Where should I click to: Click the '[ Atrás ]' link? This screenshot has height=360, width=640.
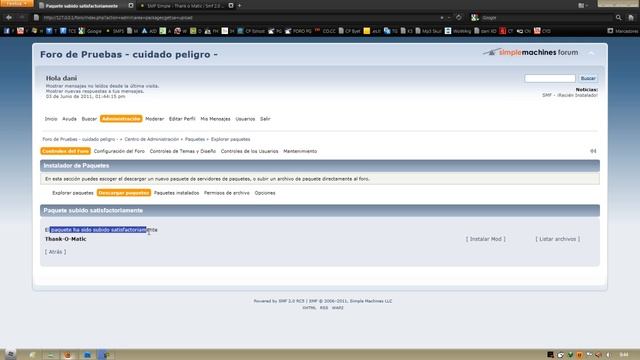[56, 252]
